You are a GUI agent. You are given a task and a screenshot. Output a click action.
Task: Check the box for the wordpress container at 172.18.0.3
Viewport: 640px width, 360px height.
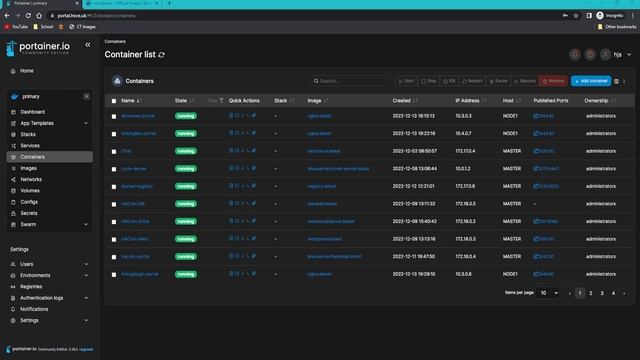[114, 239]
